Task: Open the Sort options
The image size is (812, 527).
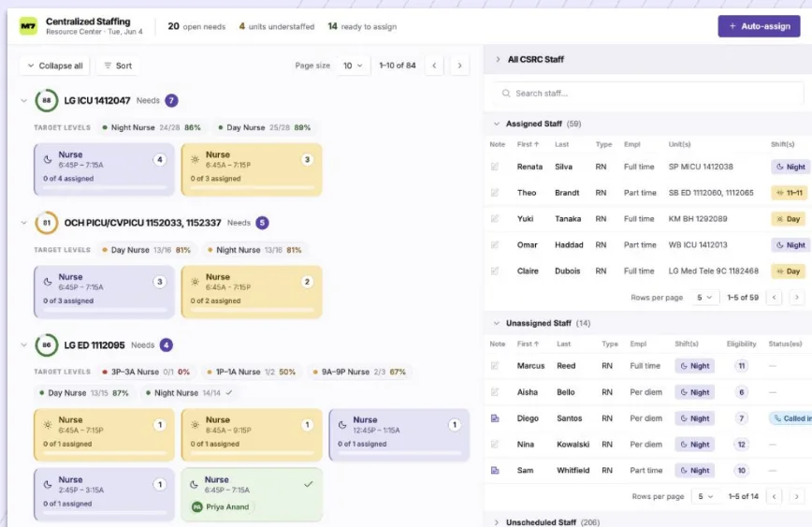Action: (118, 66)
